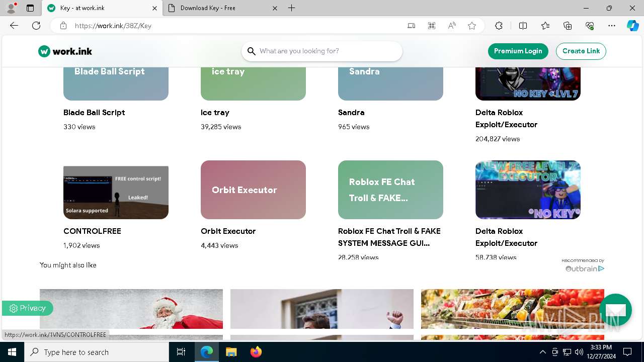Open the vegetable market recommended article image
The width and height of the screenshot is (644, 362).
[513, 309]
